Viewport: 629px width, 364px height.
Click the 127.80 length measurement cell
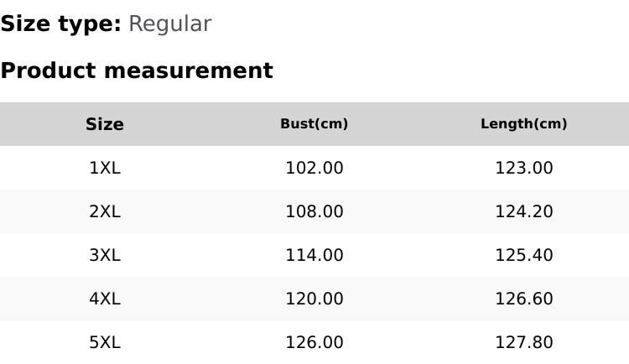pyautogui.click(x=524, y=342)
